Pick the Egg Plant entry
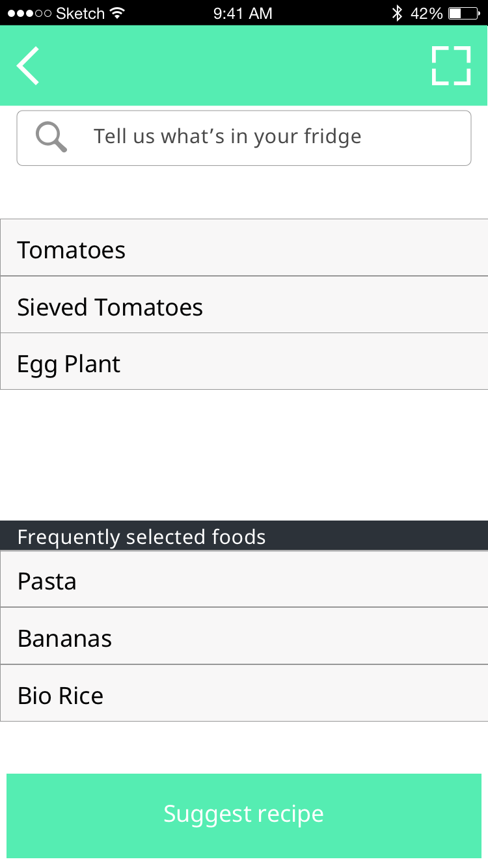The width and height of the screenshot is (488, 868). [x=244, y=362]
